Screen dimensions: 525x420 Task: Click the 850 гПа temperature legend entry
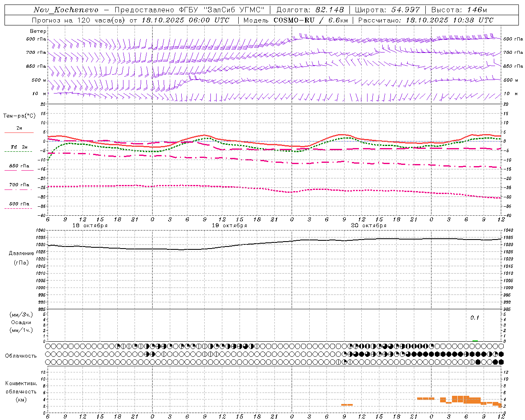(x=19, y=167)
